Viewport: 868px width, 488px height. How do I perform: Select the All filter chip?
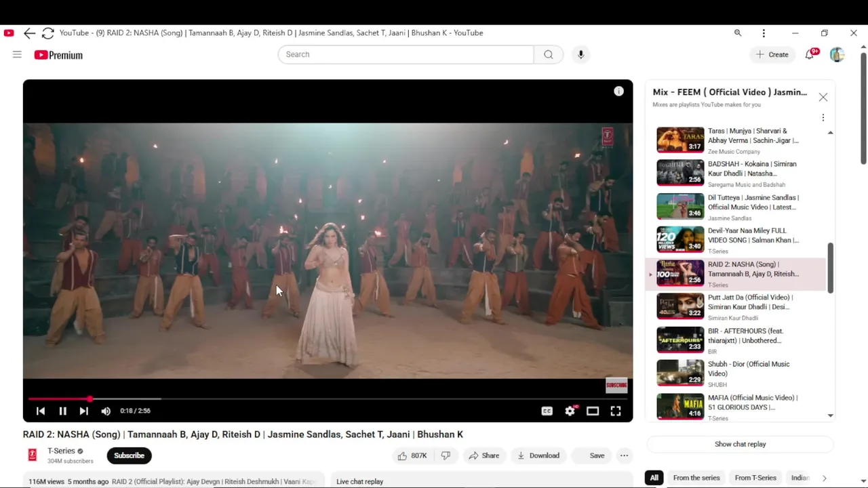pyautogui.click(x=654, y=478)
